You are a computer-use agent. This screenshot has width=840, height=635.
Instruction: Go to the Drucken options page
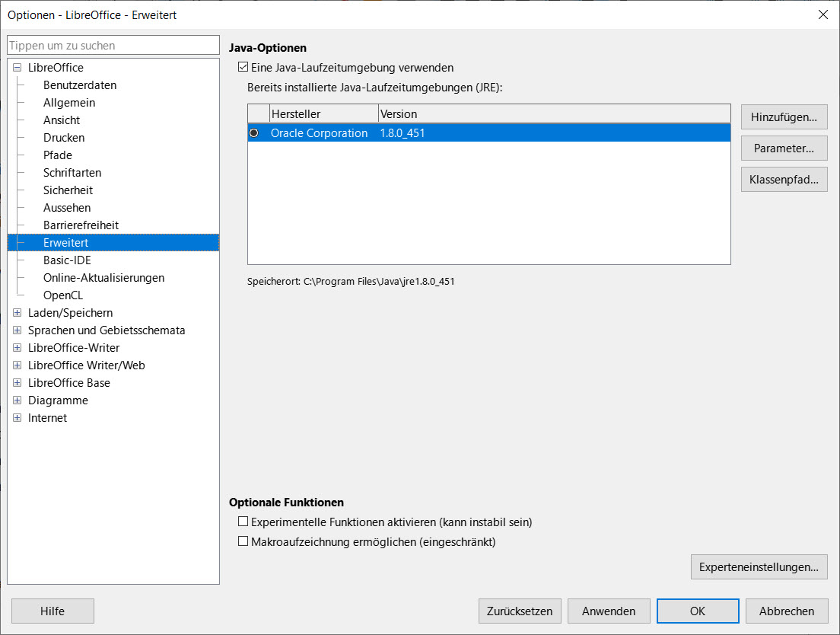[64, 138]
